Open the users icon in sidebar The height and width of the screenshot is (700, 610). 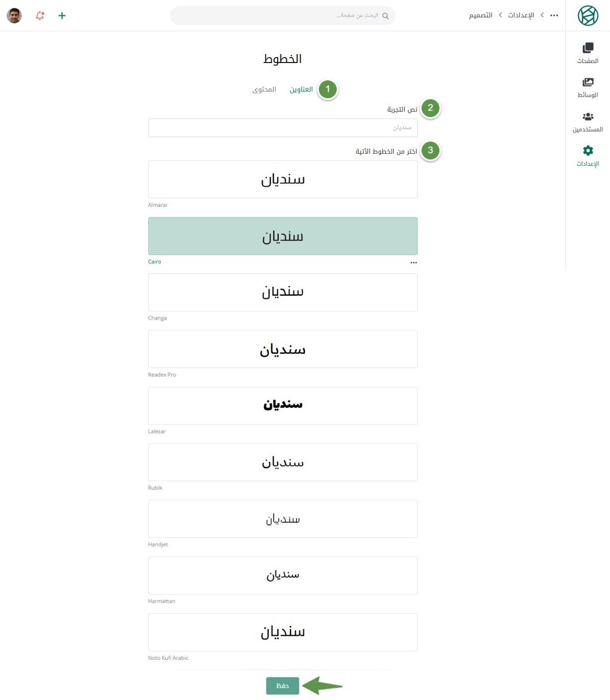(588, 117)
